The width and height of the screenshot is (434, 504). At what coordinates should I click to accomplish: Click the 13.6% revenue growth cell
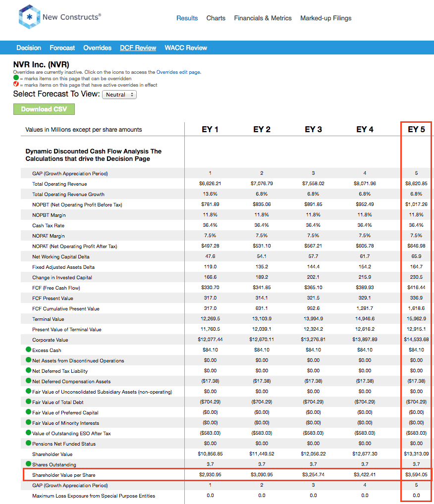210,194
